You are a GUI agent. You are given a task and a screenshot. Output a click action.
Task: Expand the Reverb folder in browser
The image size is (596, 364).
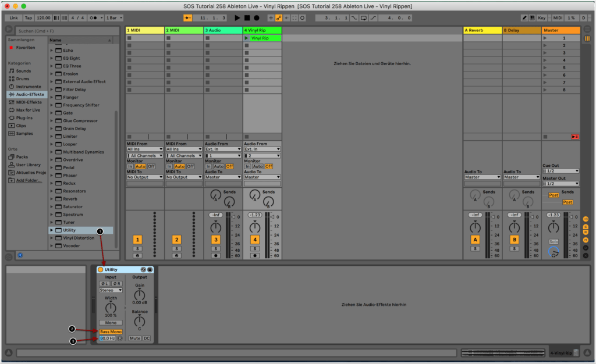tap(52, 199)
